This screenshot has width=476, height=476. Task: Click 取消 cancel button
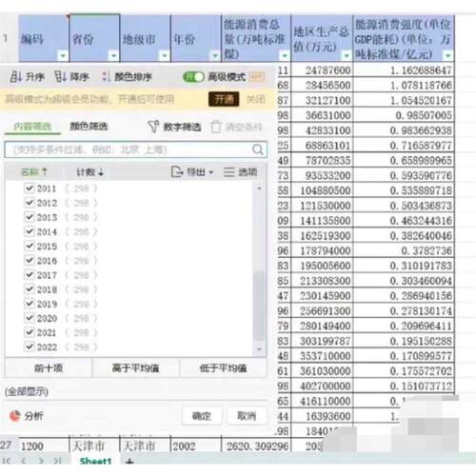pyautogui.click(x=247, y=416)
